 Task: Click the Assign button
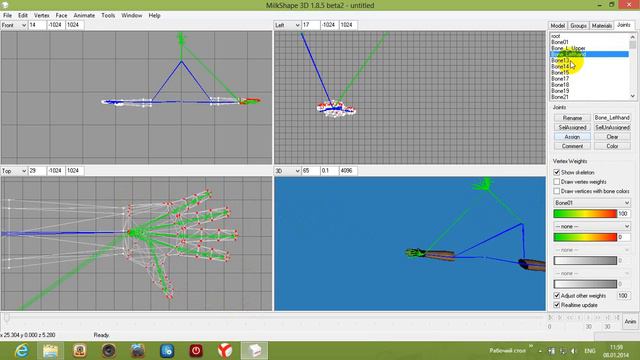[x=572, y=137]
